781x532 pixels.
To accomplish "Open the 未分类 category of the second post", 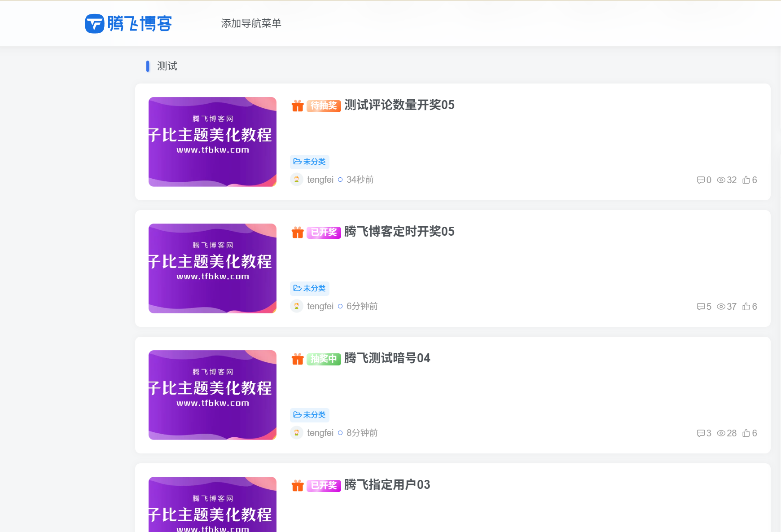I will click(x=309, y=288).
